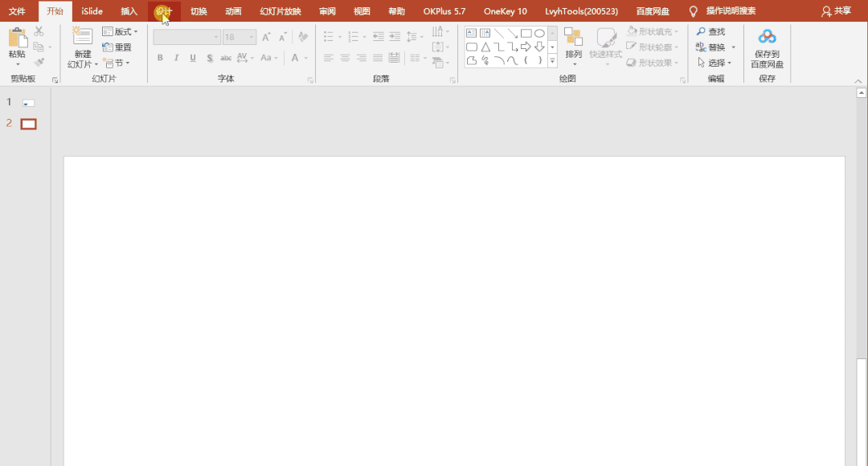This screenshot has height=466, width=868.
Task: Open 版式 layout dropdown
Action: pos(121,31)
